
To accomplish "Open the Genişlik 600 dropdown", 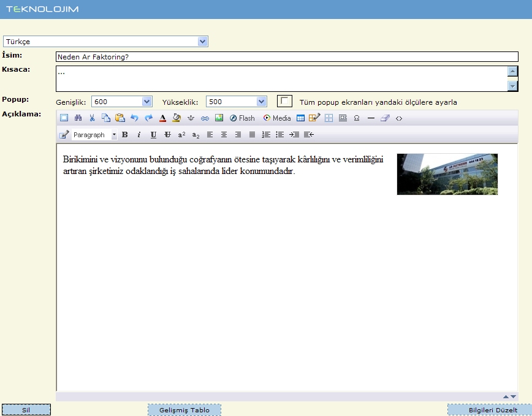I will click(x=122, y=101).
